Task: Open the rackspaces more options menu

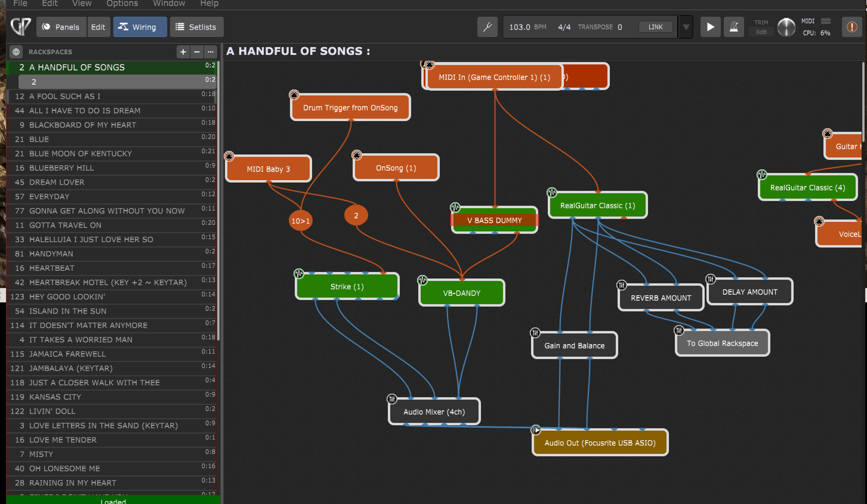Action: tap(211, 52)
